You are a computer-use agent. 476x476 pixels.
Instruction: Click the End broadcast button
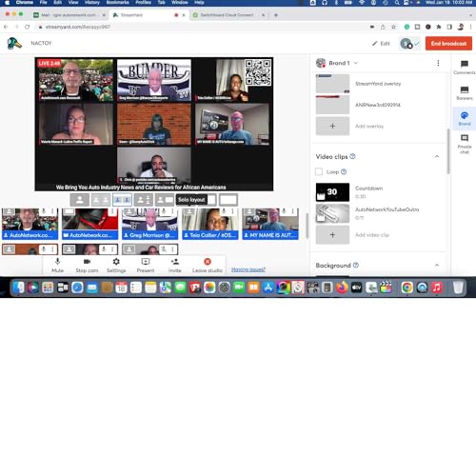[448, 44]
